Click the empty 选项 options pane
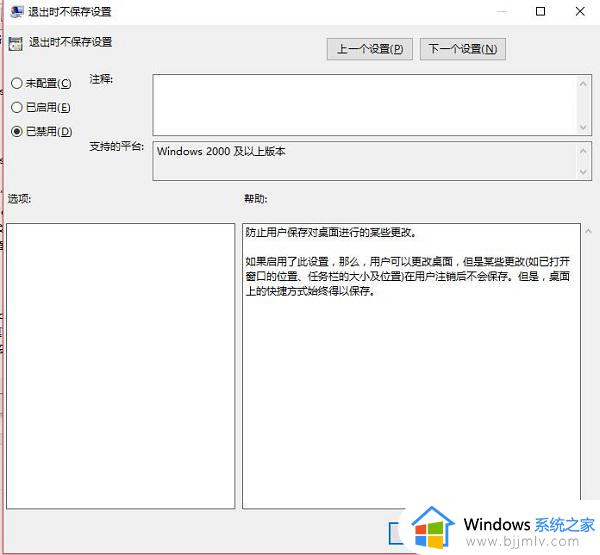The height and width of the screenshot is (555, 600). (x=121, y=366)
